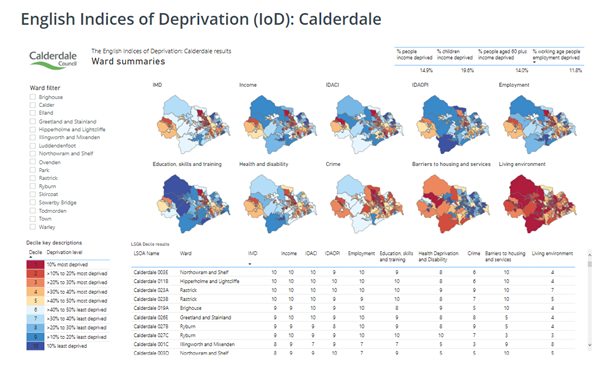Open the Income map thumbnail
Image resolution: width=610 pixels, height=371 pixels.
click(280, 124)
